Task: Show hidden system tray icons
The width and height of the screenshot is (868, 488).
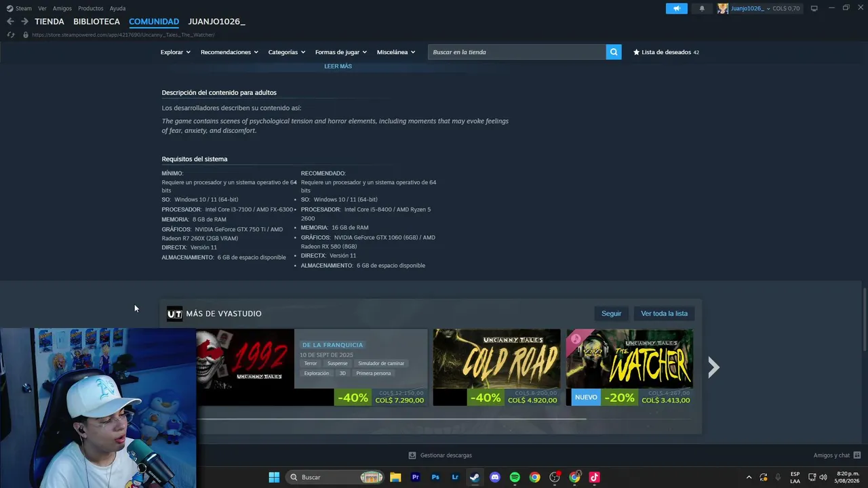Action: coord(749,477)
